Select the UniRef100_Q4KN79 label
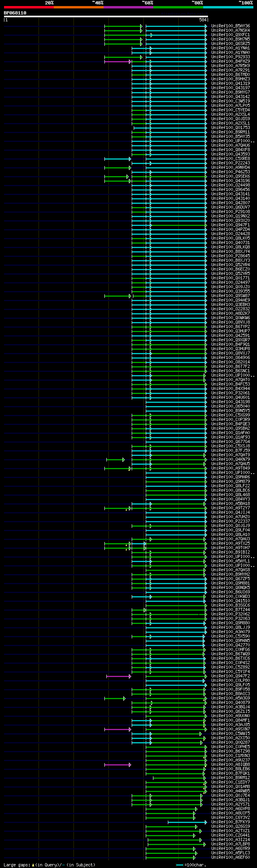The height and width of the screenshot is (868, 257). point(230,459)
